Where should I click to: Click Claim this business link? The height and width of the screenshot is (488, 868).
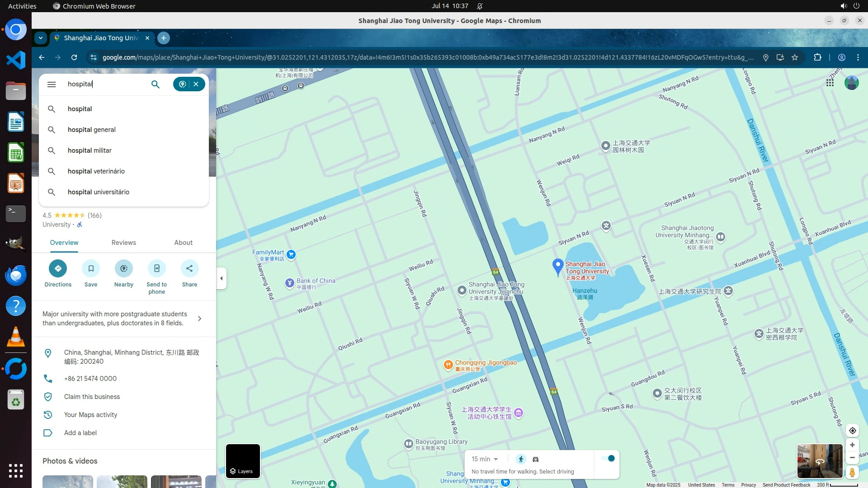[x=92, y=397]
